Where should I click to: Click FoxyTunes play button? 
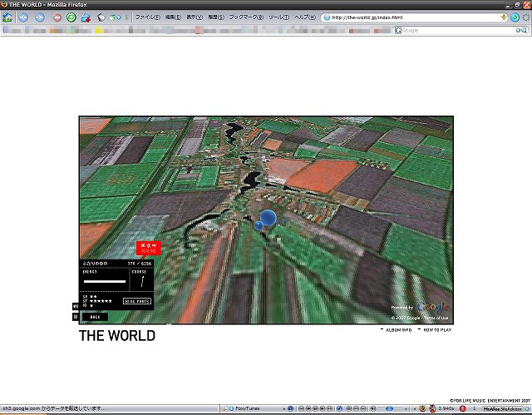[308, 408]
